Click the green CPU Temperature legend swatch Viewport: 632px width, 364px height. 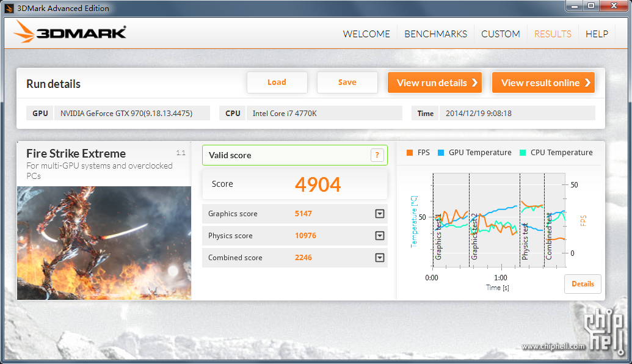click(x=523, y=153)
